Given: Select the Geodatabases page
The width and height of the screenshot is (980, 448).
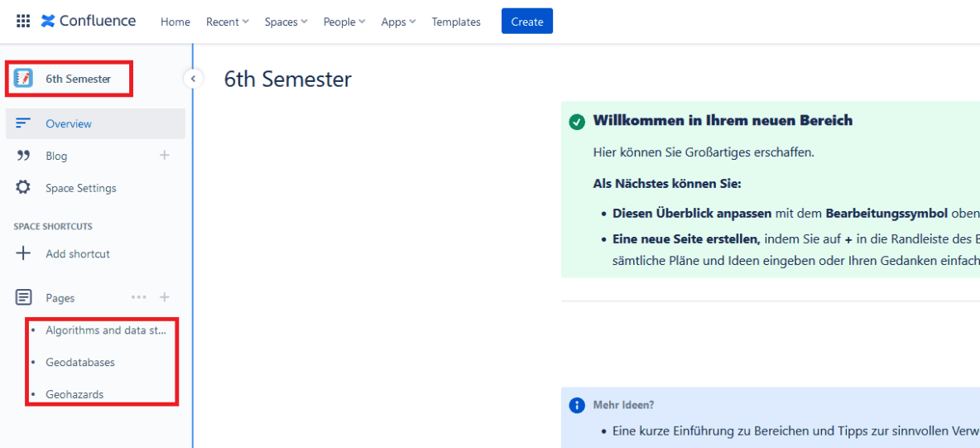Looking at the screenshot, I should 80,363.
